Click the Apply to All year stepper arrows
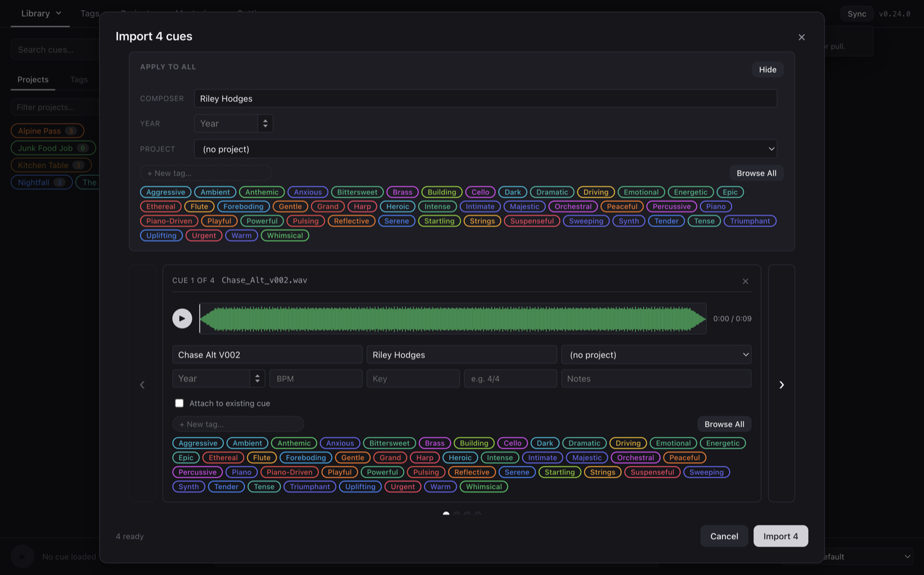The image size is (924, 575). coord(265,124)
